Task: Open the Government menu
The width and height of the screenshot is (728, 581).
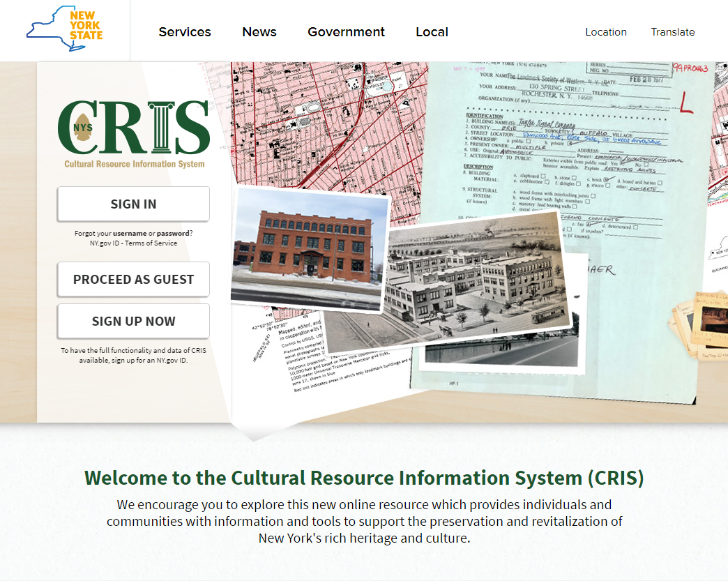Action: coord(346,32)
